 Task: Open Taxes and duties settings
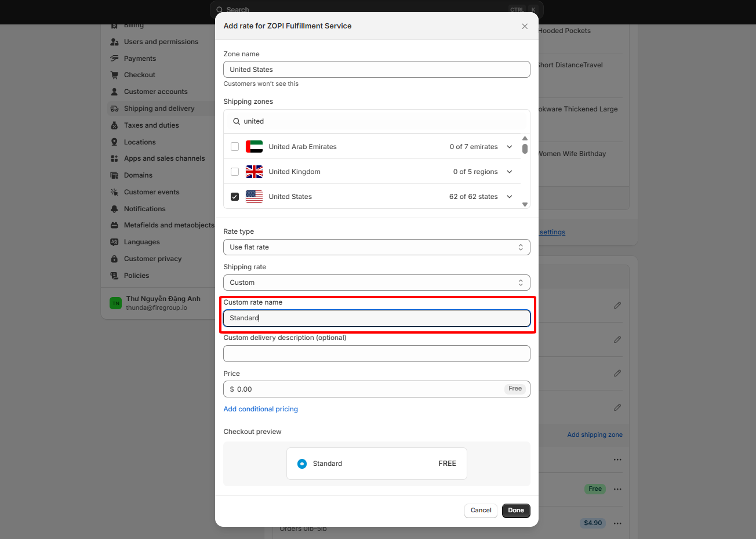pos(151,125)
